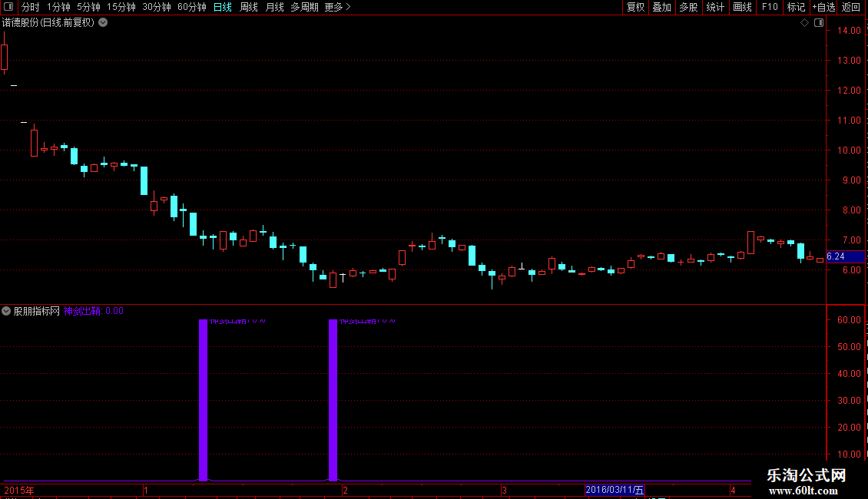Click the month 4 marker on time axis
Viewport: 868px width, 499px height.
tap(733, 491)
